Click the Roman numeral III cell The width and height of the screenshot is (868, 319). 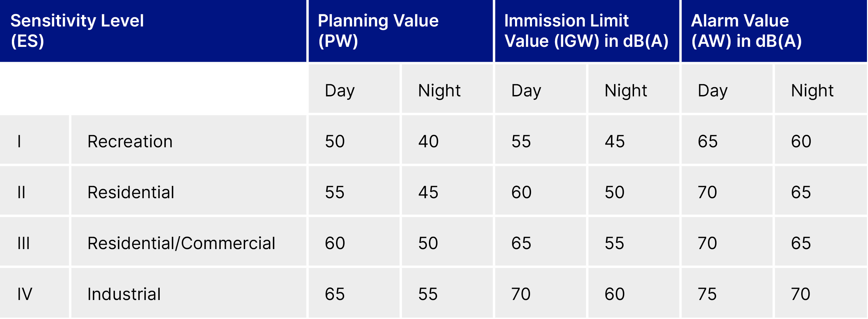tap(24, 243)
